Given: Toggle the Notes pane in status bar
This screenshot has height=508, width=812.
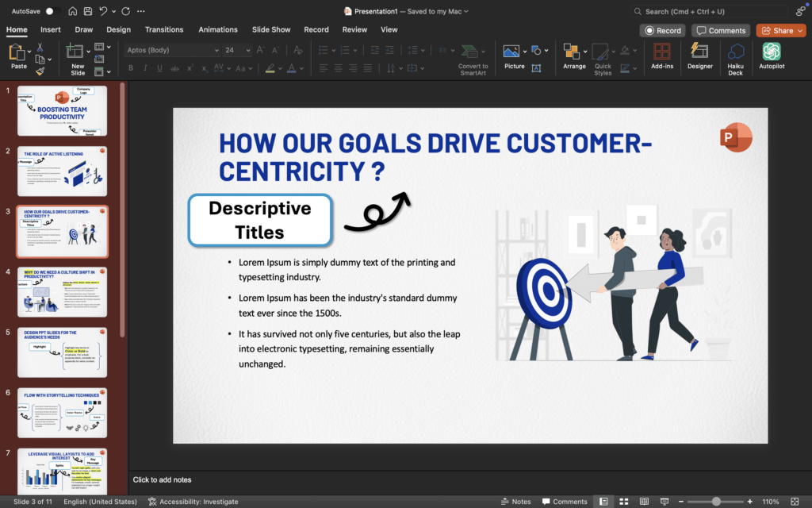Looking at the screenshot, I should point(515,502).
